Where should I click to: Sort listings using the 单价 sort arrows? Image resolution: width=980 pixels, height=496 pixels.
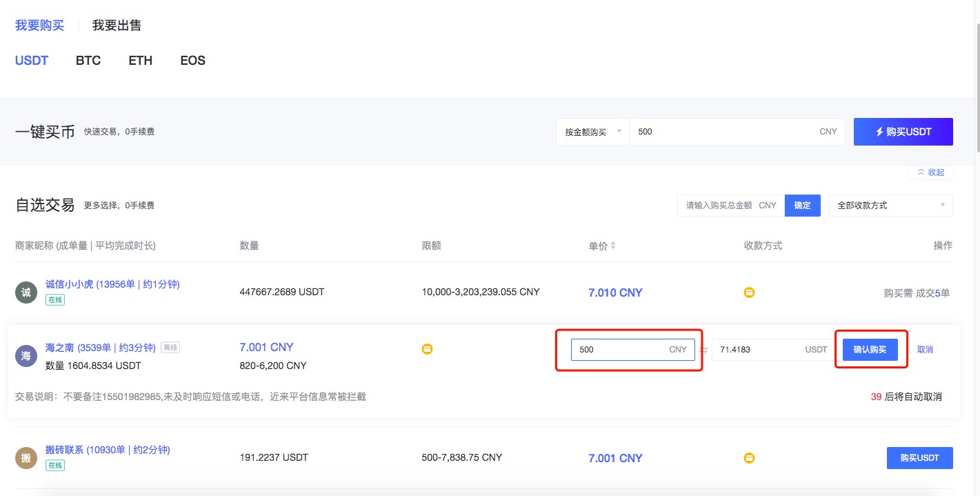click(x=613, y=245)
